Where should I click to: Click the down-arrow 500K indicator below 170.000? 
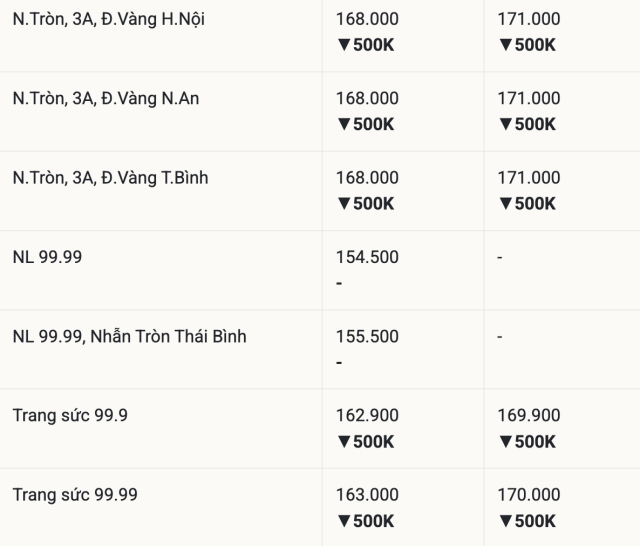(526, 520)
